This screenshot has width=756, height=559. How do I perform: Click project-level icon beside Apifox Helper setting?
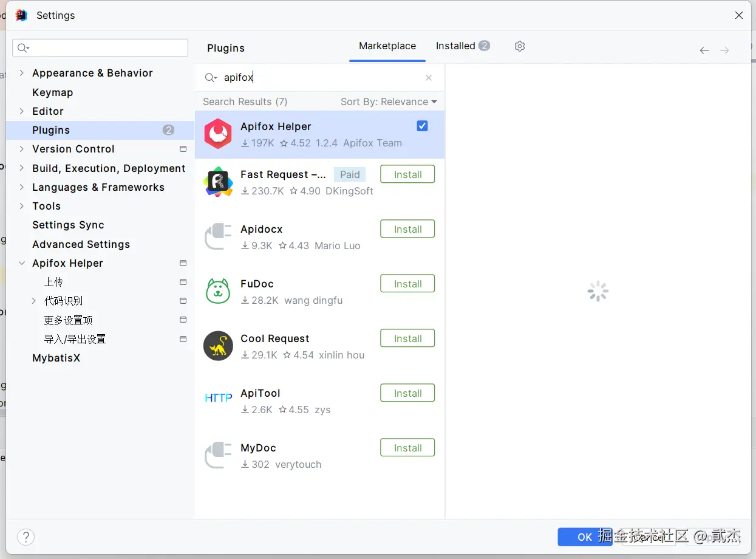tap(183, 263)
